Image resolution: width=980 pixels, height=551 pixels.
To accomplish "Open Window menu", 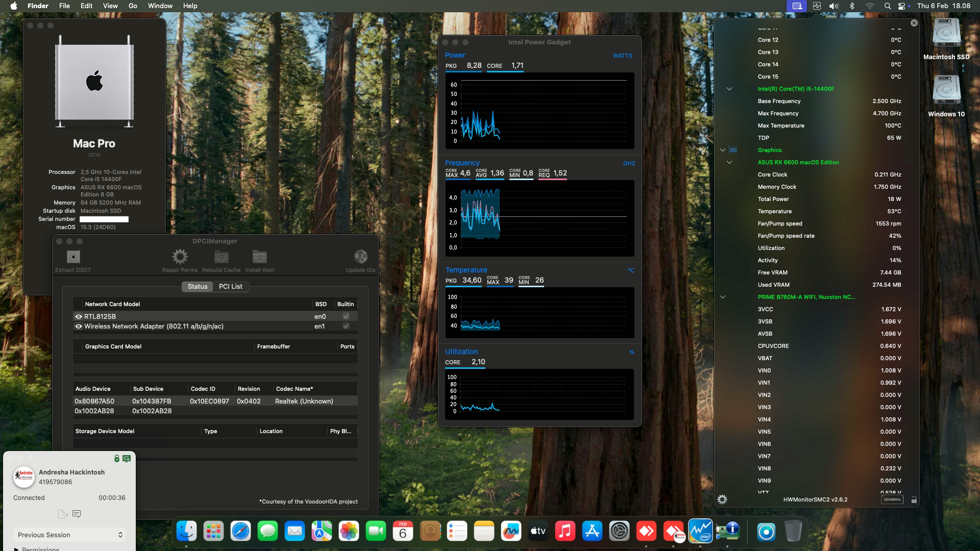I will tap(160, 6).
